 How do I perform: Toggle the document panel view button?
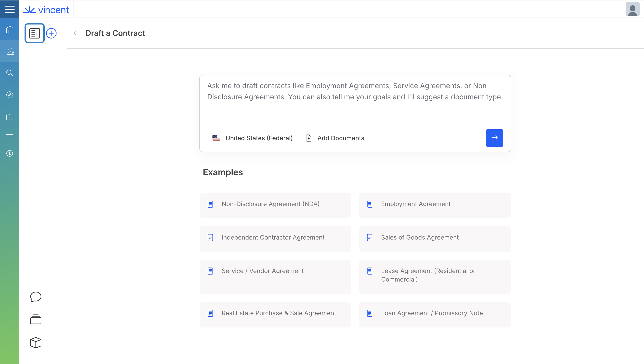click(35, 33)
